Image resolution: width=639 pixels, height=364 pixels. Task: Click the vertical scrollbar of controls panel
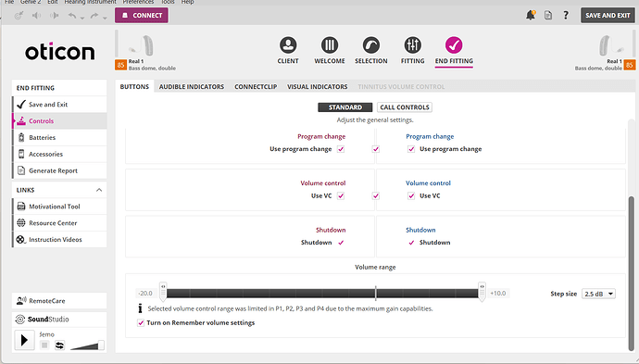[x=632, y=273]
